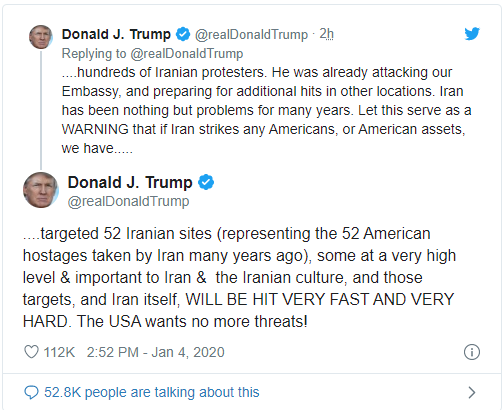Open Donald J. Trump name in reply tweet
Screen dimensions: 502x410
[116, 34]
